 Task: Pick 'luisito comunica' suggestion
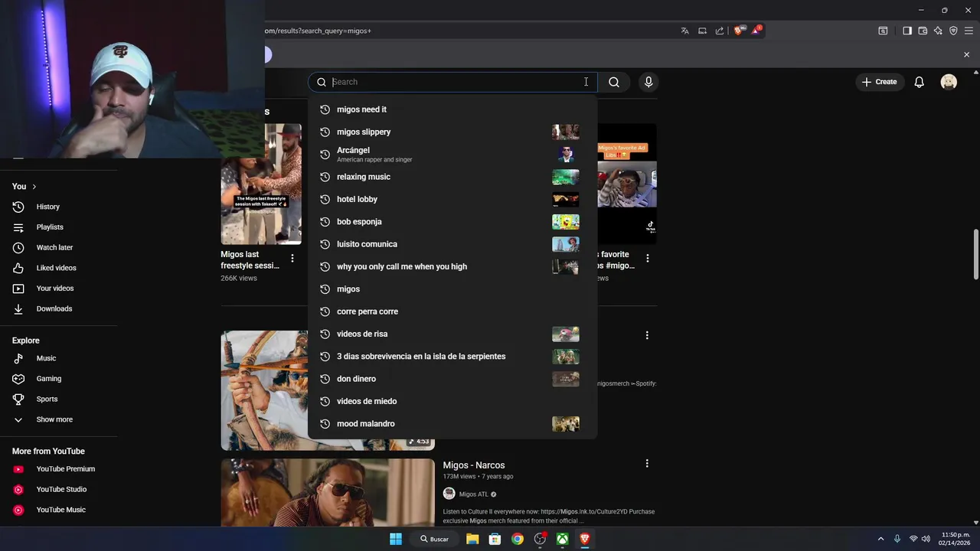452,244
